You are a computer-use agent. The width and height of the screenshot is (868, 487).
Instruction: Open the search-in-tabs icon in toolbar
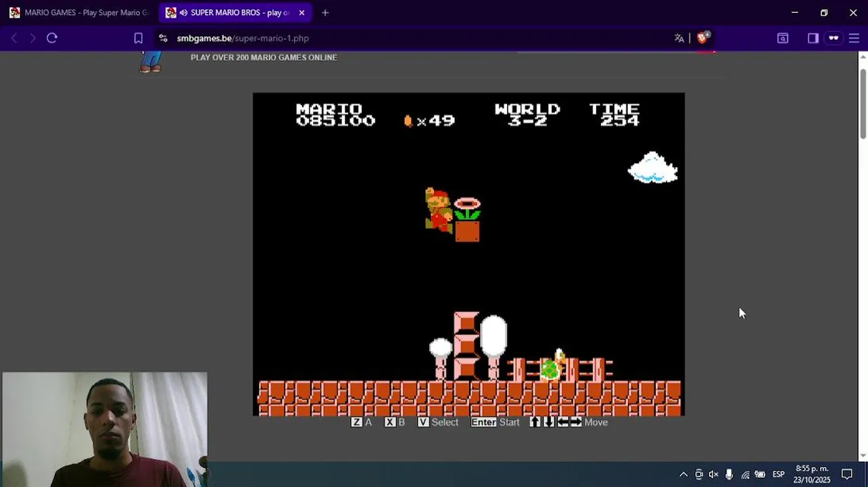point(783,39)
